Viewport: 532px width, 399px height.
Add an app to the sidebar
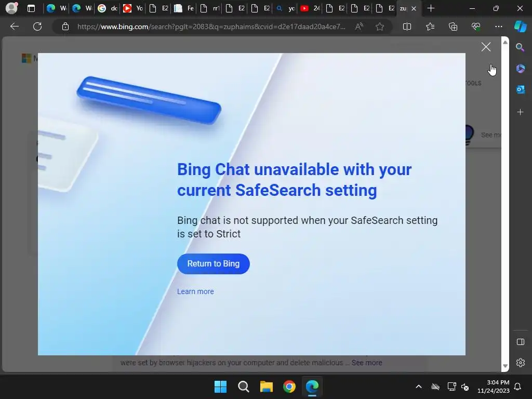point(520,112)
